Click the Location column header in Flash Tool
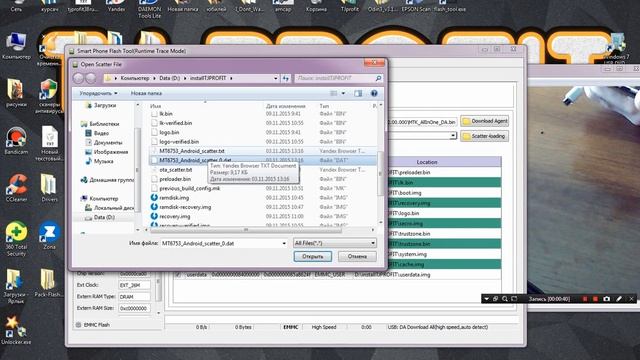The width and height of the screenshot is (640, 360). (427, 162)
